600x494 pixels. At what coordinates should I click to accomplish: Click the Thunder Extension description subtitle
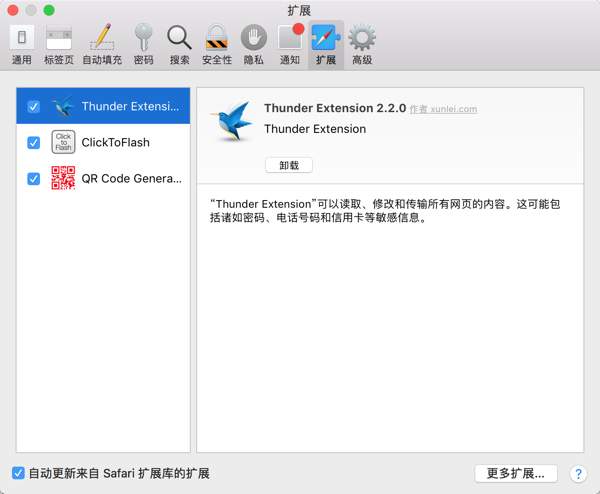[x=315, y=129]
